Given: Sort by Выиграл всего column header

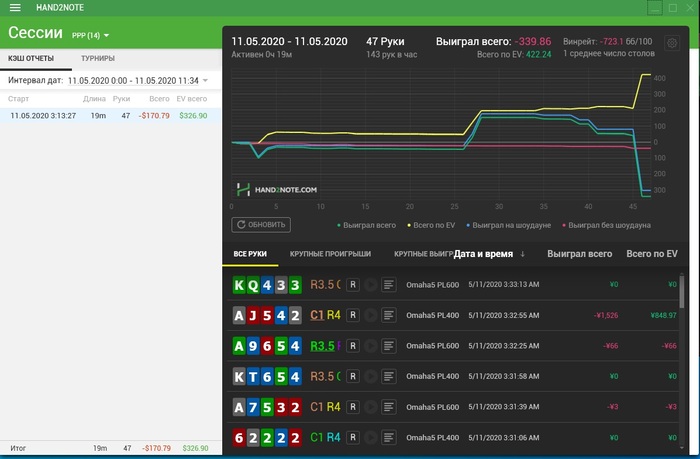Looking at the screenshot, I should pyautogui.click(x=579, y=254).
